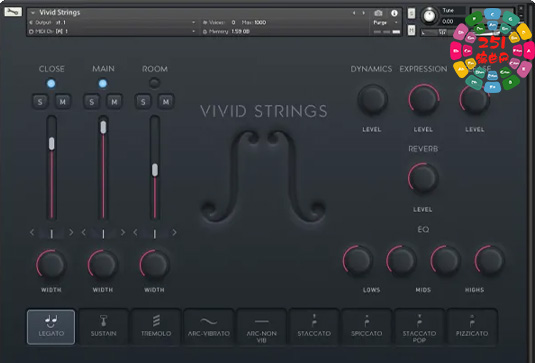Viewport: 535px width, 363px height.
Task: Click the ROOM pan slider
Action: coord(155,233)
